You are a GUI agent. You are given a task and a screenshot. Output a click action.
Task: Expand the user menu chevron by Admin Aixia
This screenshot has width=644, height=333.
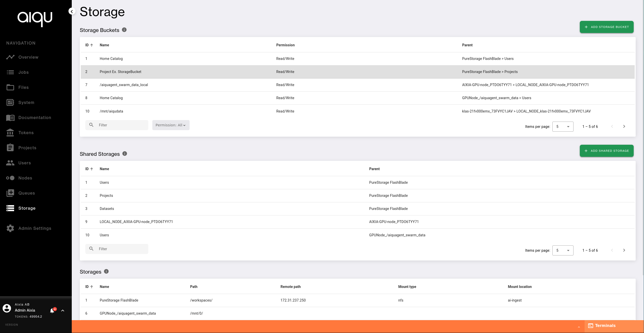(x=63, y=311)
